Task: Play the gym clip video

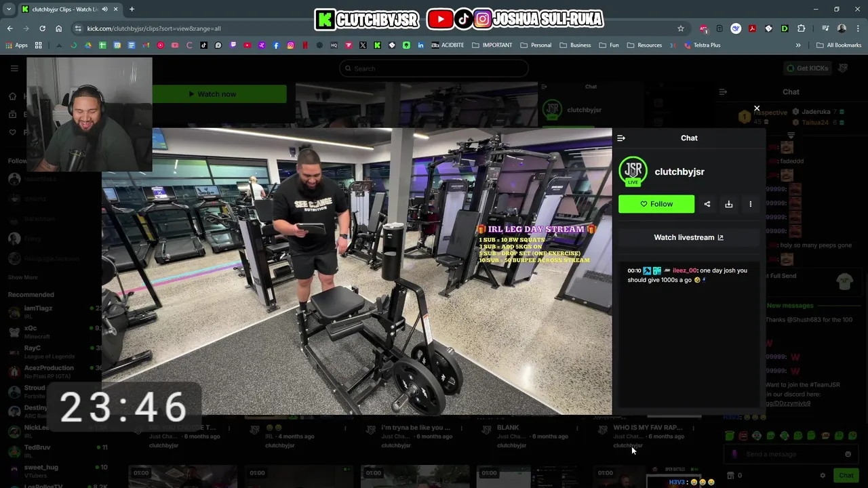Action: pyautogui.click(x=357, y=271)
